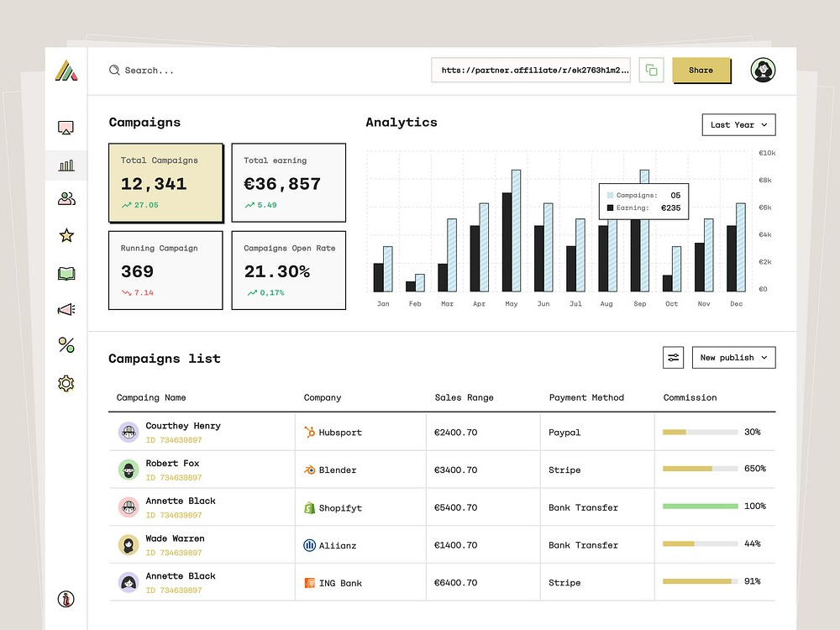Click the Share button
This screenshot has height=630, width=840.
(x=701, y=71)
